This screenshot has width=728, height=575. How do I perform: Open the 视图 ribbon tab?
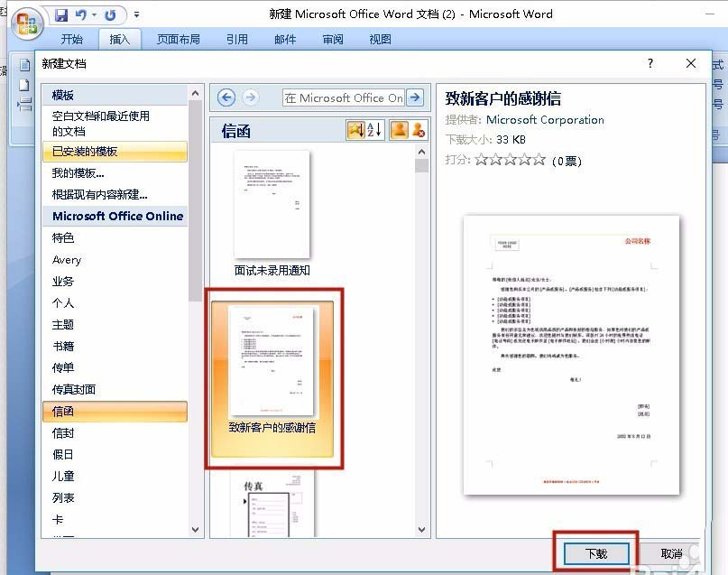pyautogui.click(x=381, y=40)
